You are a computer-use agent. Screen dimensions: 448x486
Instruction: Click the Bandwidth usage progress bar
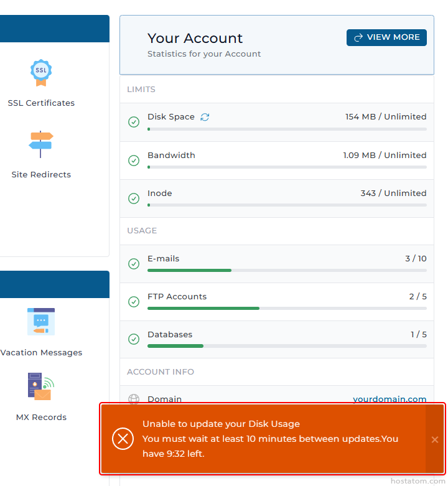(x=287, y=167)
